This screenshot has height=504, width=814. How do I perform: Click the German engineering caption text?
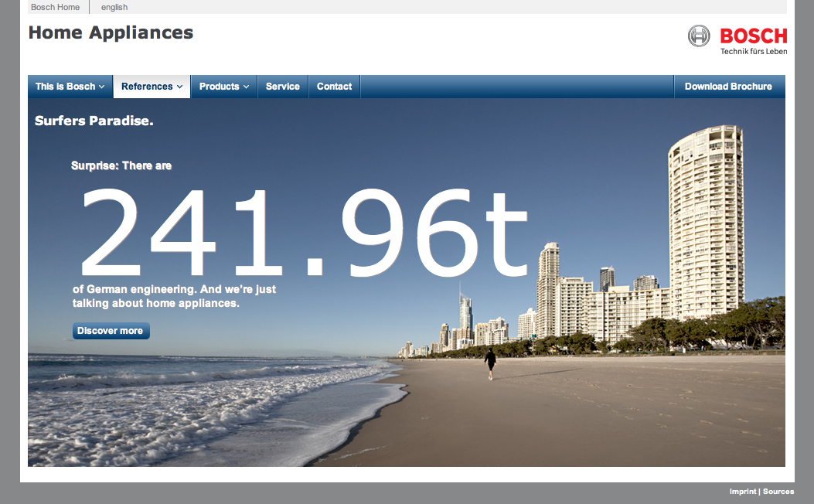click(x=174, y=296)
